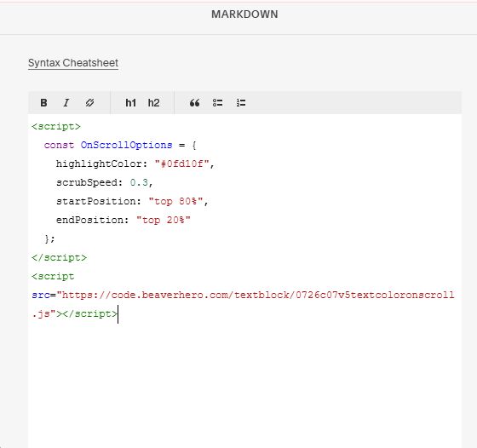Click the endPosition value "top 20%"
Viewport: 477px width, 448px height.
pos(164,220)
